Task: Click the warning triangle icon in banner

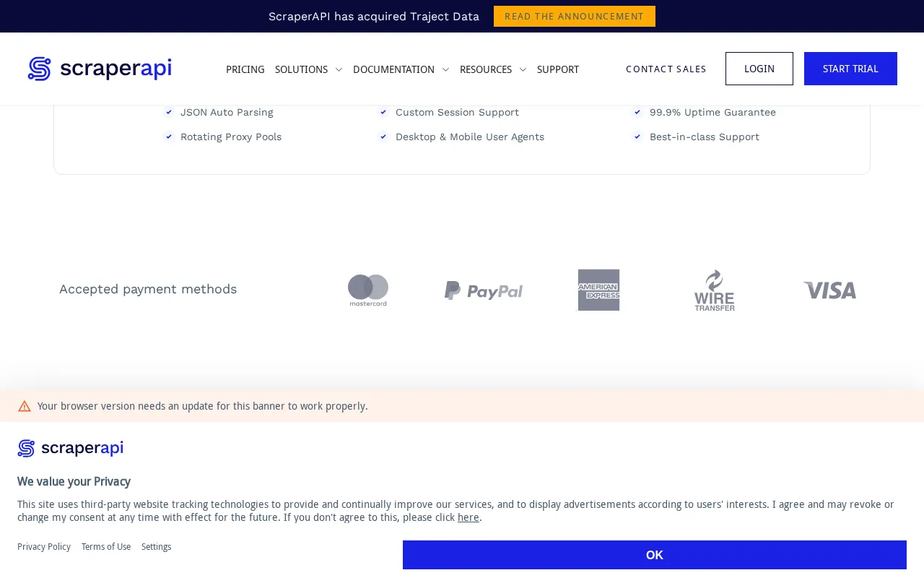Action: tap(25, 406)
